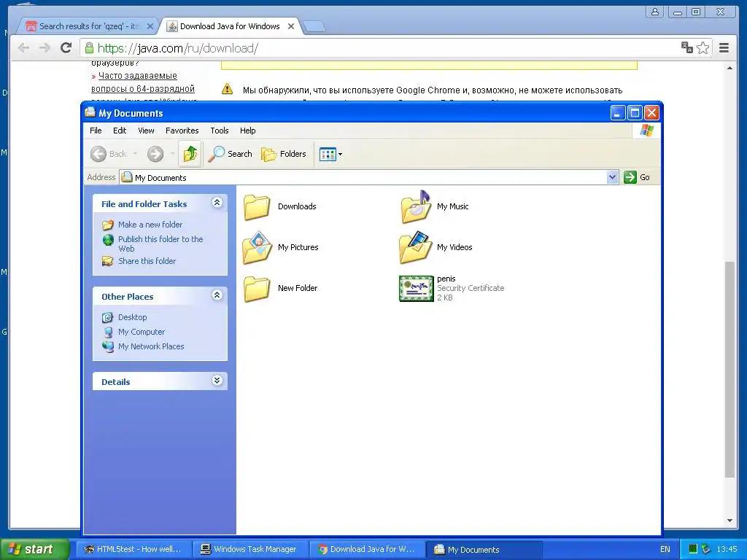The width and height of the screenshot is (747, 560).
Task: Click the My Documents taskbar button
Action: point(484,550)
